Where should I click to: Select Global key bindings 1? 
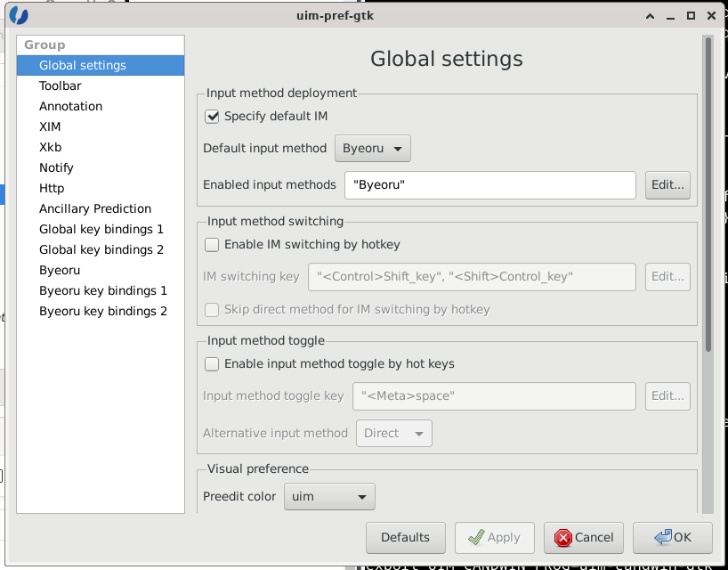pyautogui.click(x=101, y=229)
